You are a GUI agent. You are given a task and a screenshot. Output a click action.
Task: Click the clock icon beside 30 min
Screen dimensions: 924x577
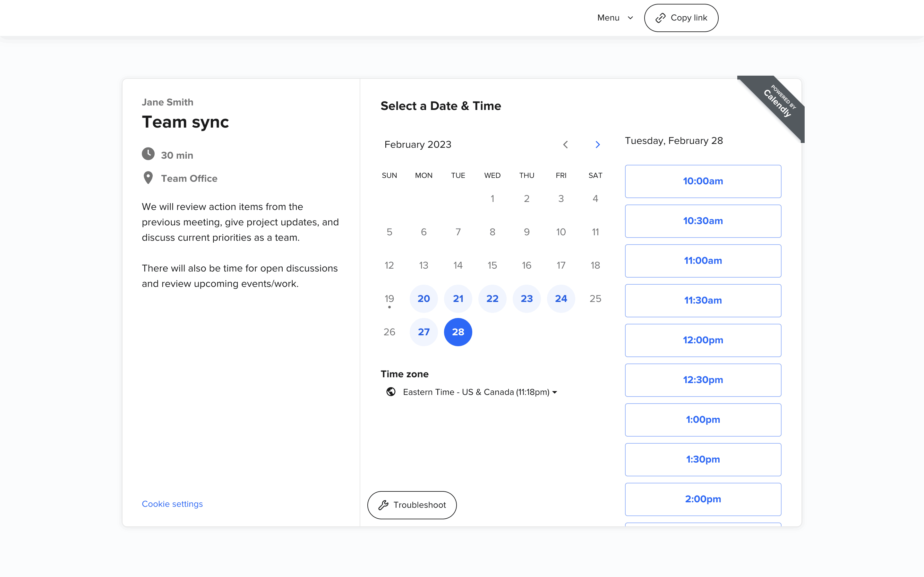[x=148, y=154]
